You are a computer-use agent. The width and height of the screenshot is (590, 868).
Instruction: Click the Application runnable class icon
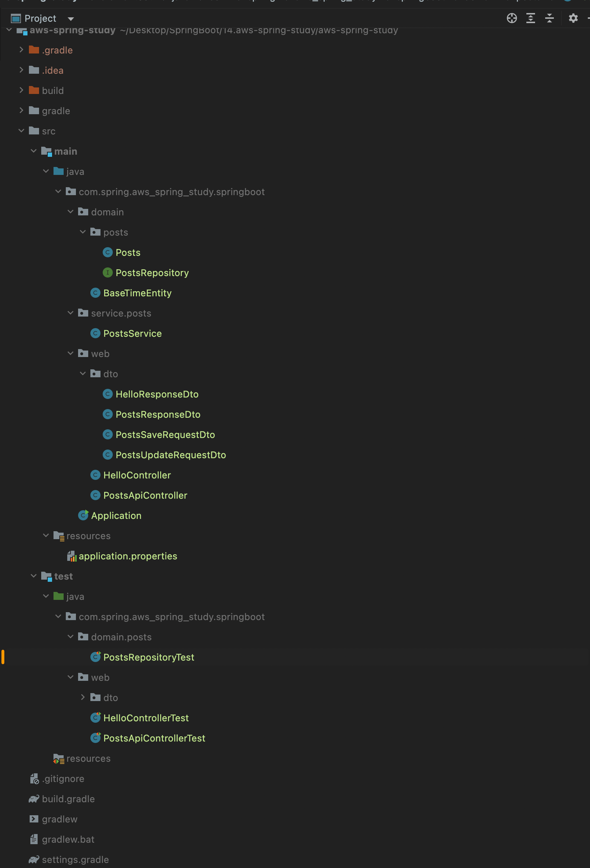pos(83,515)
